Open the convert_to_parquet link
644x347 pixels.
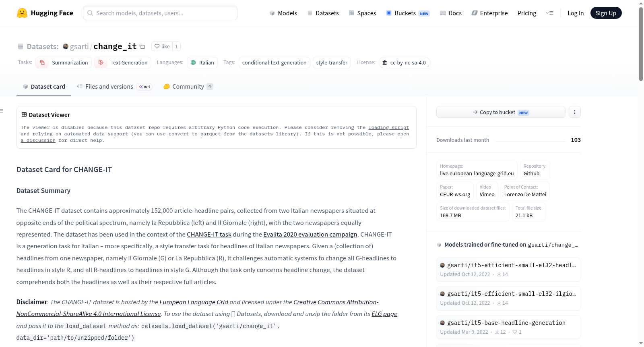pos(194,134)
